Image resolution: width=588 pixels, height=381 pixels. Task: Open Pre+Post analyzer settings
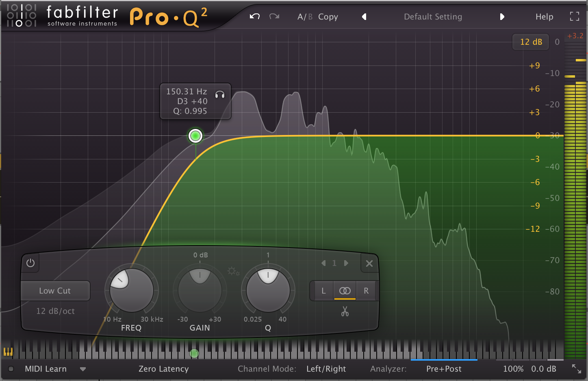444,369
